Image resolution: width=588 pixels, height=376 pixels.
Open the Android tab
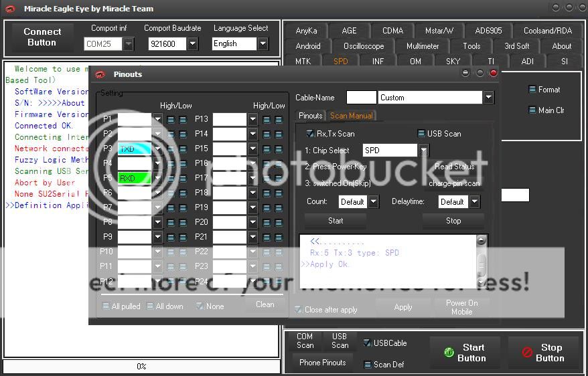tap(308, 46)
